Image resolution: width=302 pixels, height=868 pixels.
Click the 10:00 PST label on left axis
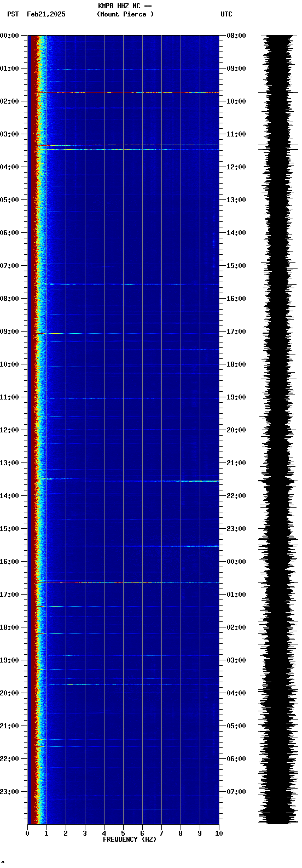[9, 364]
